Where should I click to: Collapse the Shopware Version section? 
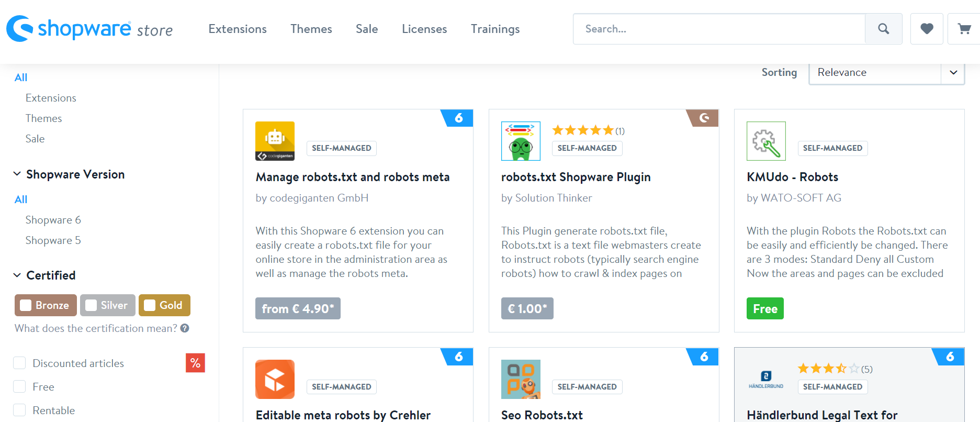(69, 174)
